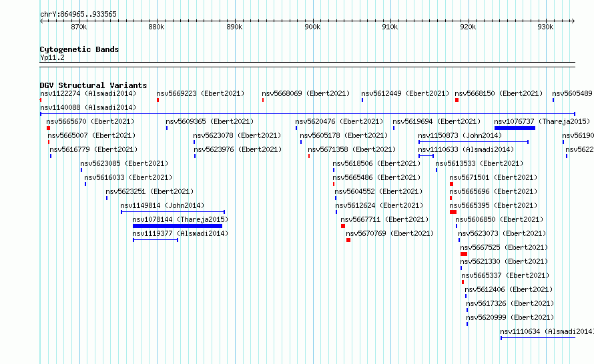Open variant nsv5616779 (Ebert2021) label
The height and width of the screenshot is (364, 594).
pos(93,149)
